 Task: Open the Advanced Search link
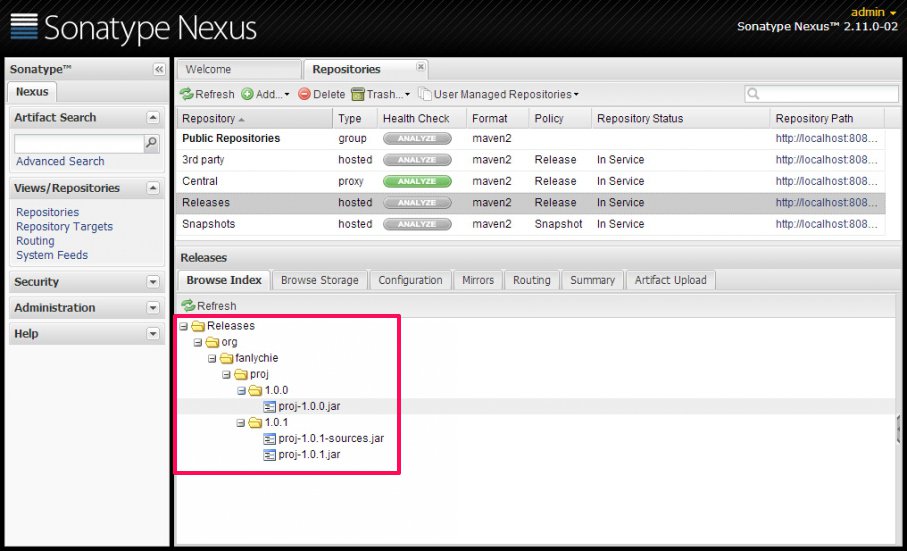click(60, 161)
